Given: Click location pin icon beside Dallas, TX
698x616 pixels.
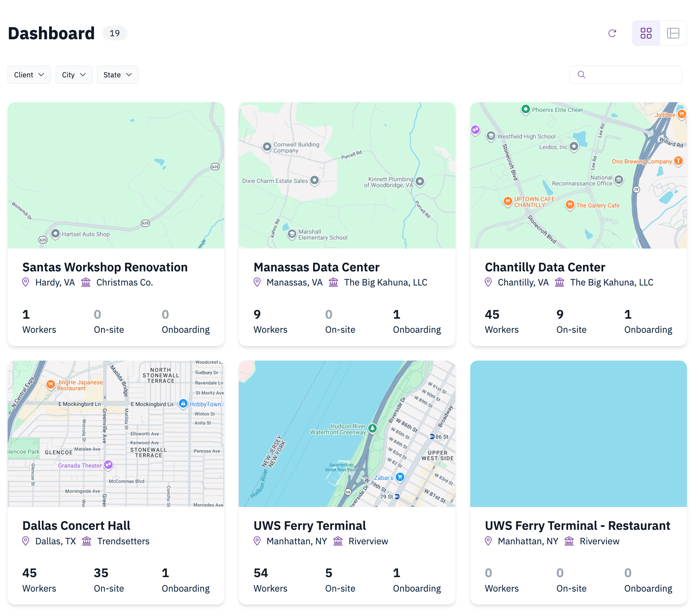Looking at the screenshot, I should pos(26,541).
